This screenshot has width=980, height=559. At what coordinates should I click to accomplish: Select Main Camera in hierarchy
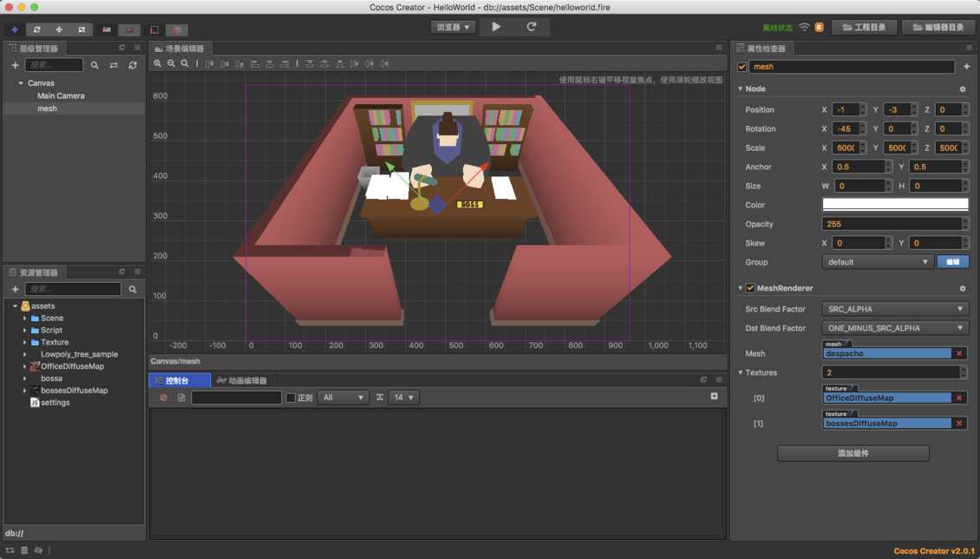pos(61,95)
